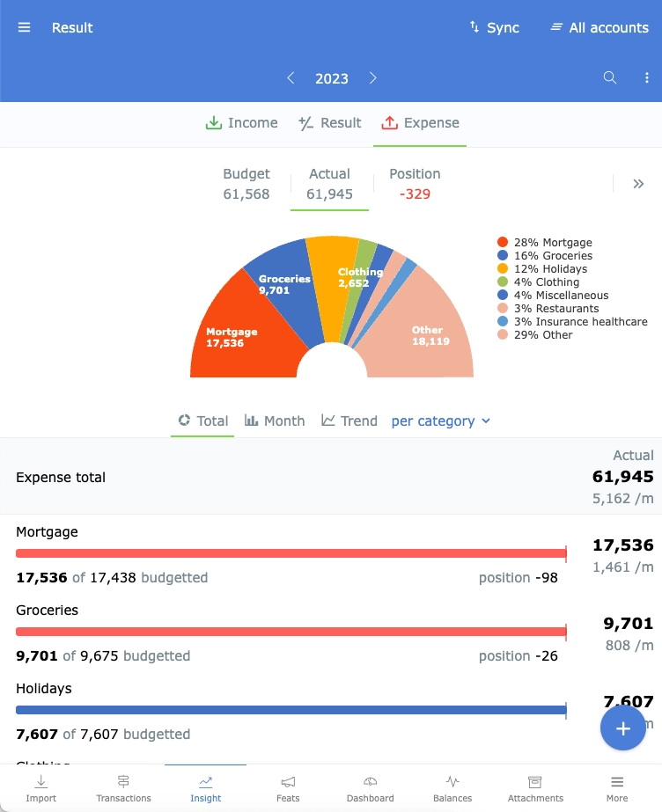Open the All accounts selector

tap(599, 27)
